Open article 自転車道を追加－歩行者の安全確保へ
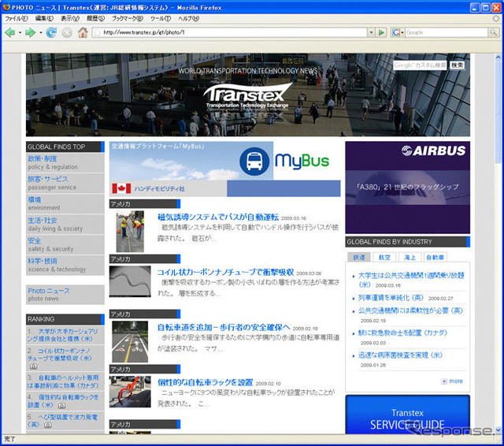The width and height of the screenshot is (504, 446). pyautogui.click(x=224, y=328)
